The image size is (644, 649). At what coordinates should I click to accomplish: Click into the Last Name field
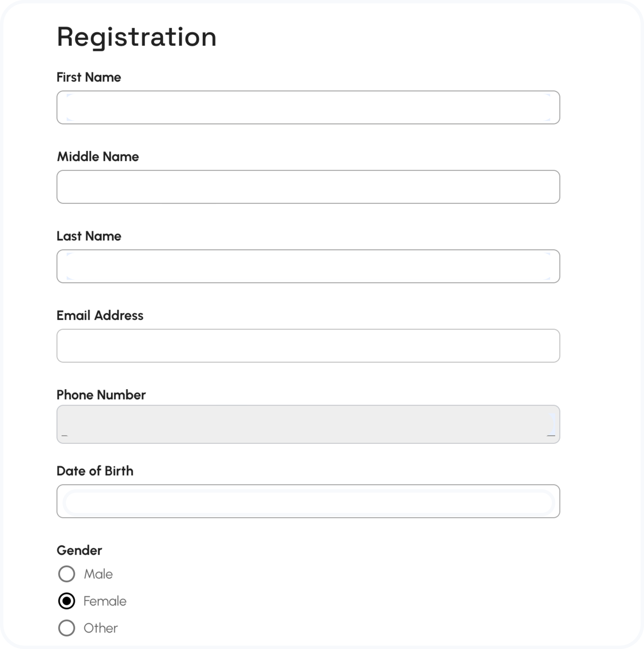pyautogui.click(x=308, y=266)
